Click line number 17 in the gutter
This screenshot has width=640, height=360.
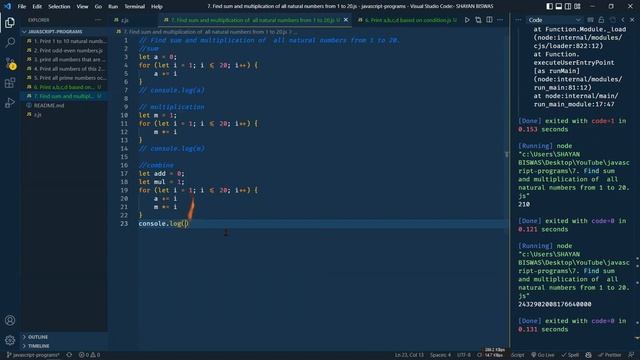coord(124,173)
